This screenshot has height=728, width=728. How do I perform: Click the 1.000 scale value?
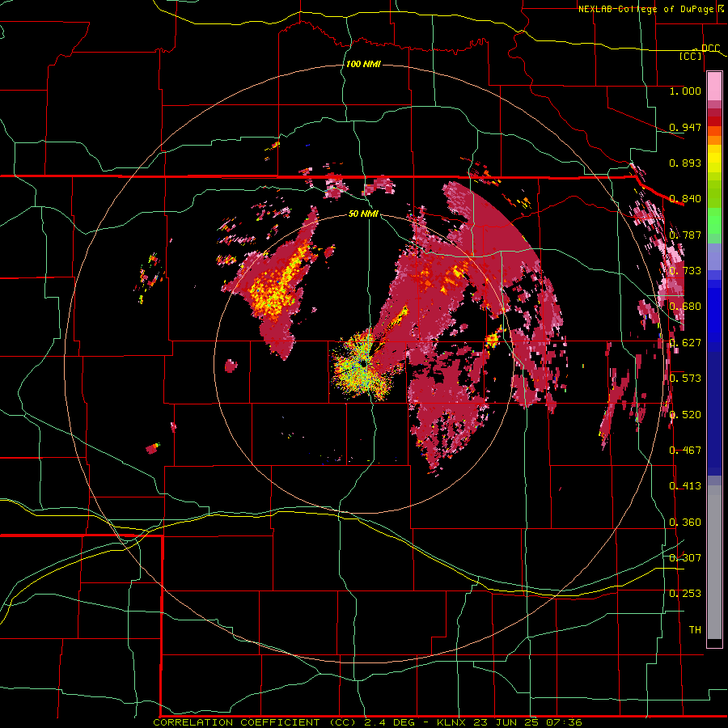(x=685, y=91)
